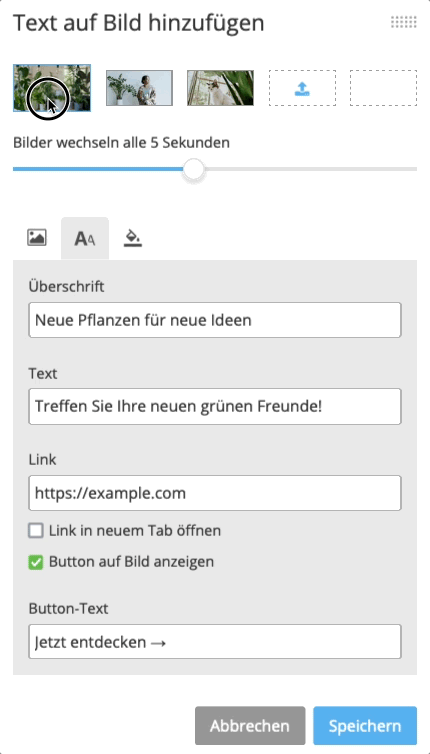430x754 pixels.
Task: Click the Überschrift input field
Action: click(x=215, y=320)
